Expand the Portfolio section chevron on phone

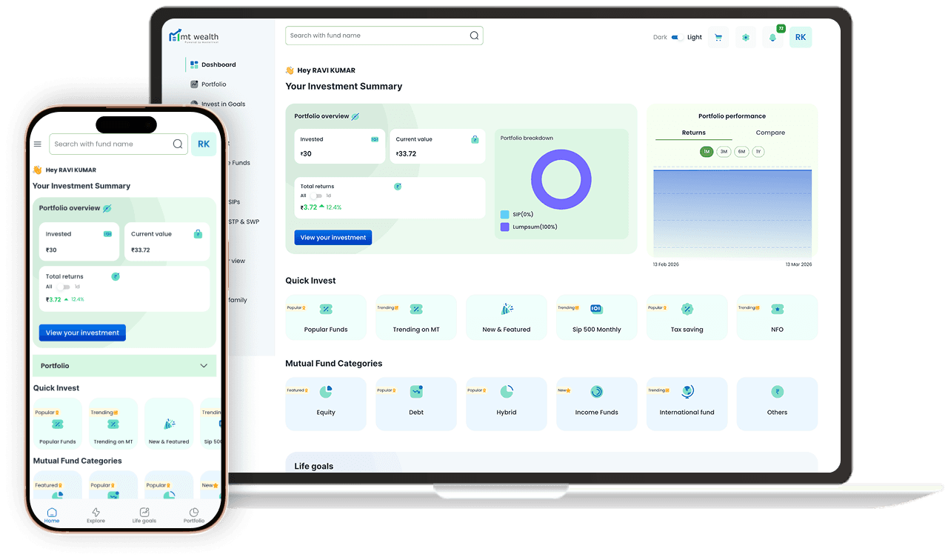pyautogui.click(x=204, y=366)
